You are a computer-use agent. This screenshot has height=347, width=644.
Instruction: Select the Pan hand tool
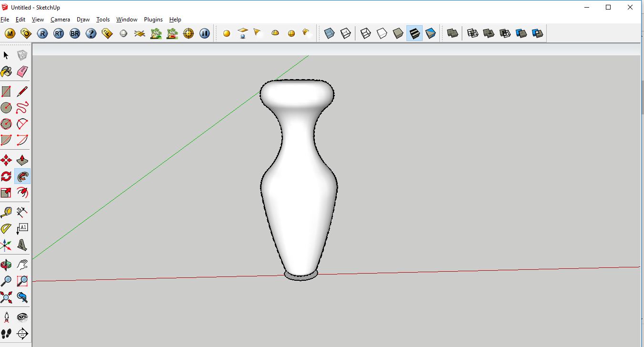pyautogui.click(x=22, y=265)
